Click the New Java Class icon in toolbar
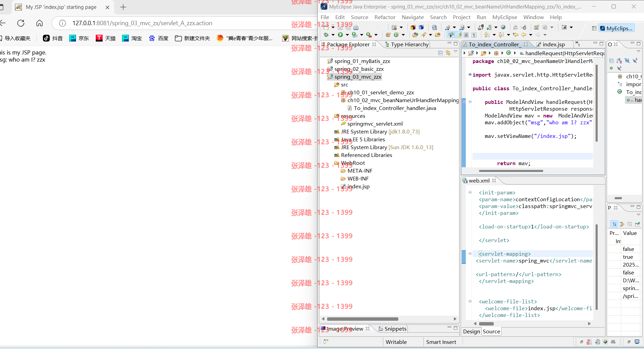The height and width of the screenshot is (349, 644). [x=396, y=35]
